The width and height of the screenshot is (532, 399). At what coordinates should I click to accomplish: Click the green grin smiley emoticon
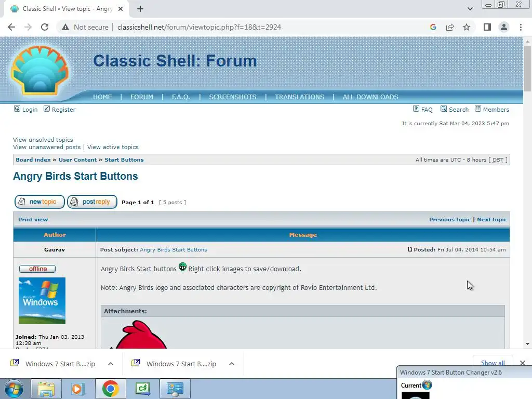click(182, 267)
